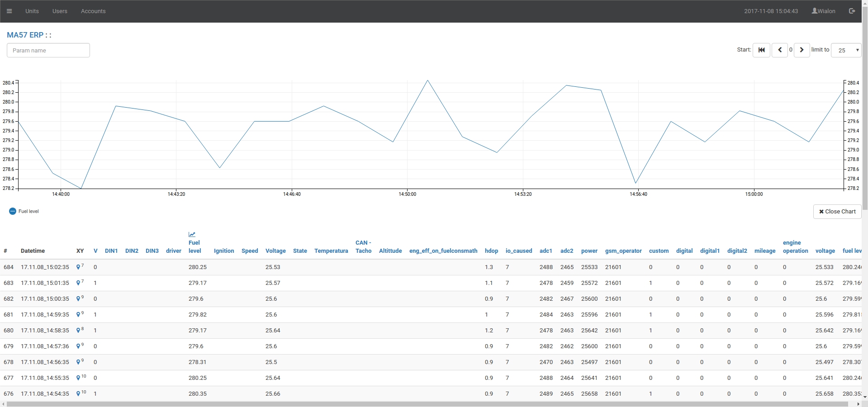Viewport: 868px width, 407px height.
Task: Click the map pin icon in row 680
Action: pos(78,331)
